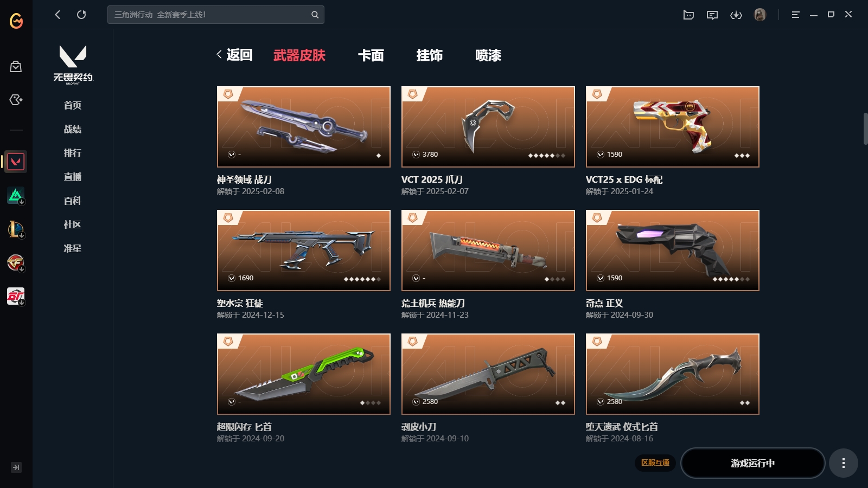
Task: Open the folder icon in top bar
Action: [688, 15]
